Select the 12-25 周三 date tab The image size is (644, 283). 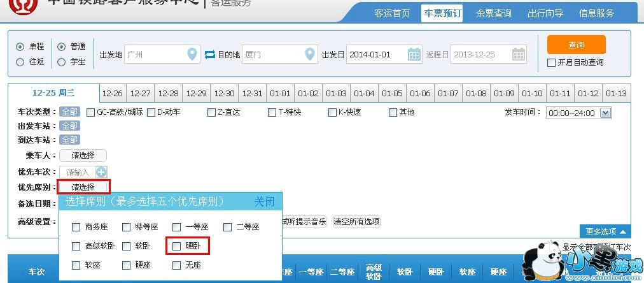54,93
